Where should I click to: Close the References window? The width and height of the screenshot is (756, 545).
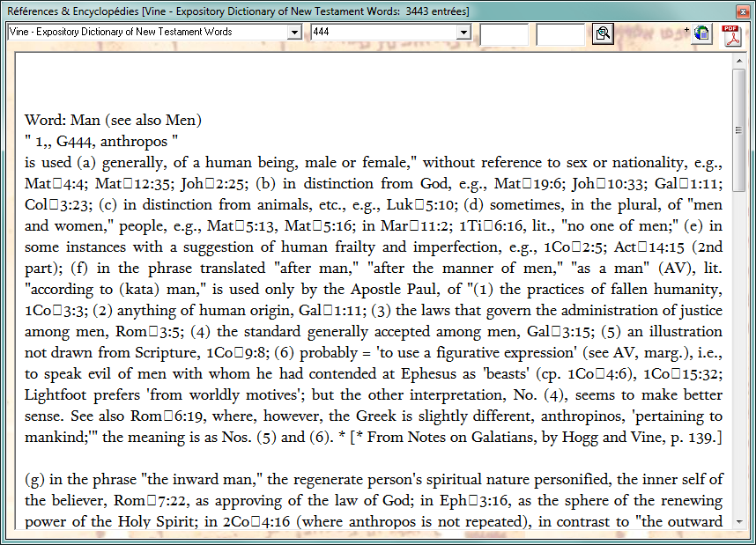click(x=742, y=11)
